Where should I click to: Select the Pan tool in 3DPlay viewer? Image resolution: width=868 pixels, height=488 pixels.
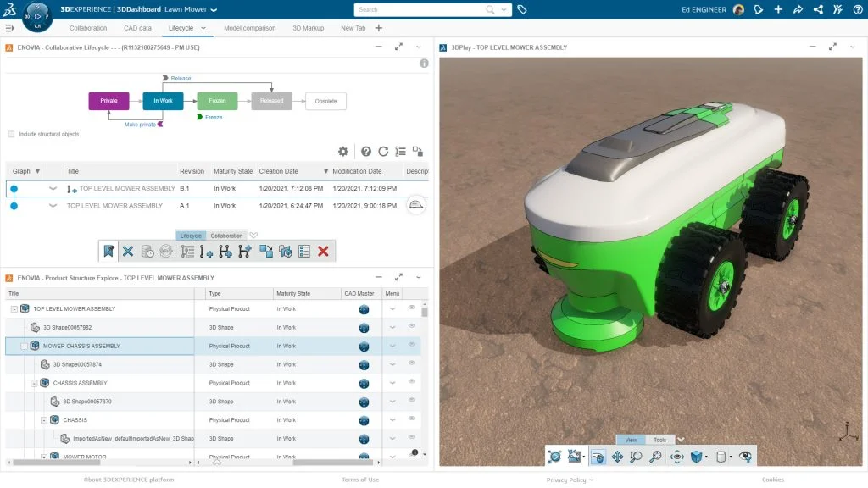click(x=616, y=457)
